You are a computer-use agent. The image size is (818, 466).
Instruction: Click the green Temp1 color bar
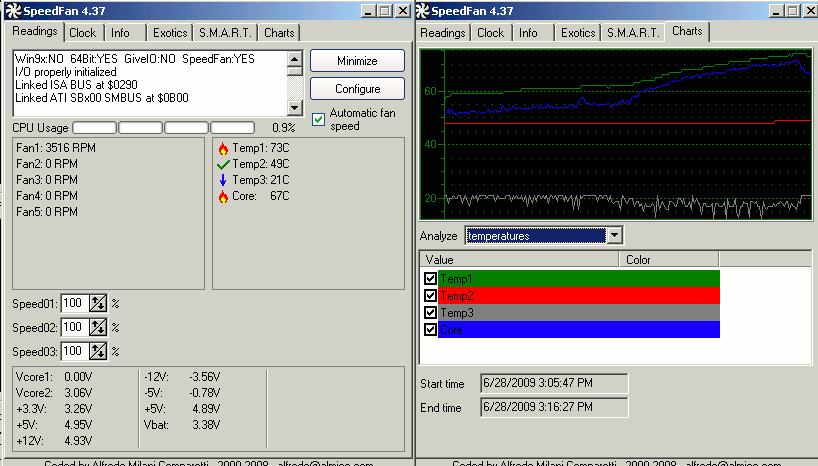point(579,279)
